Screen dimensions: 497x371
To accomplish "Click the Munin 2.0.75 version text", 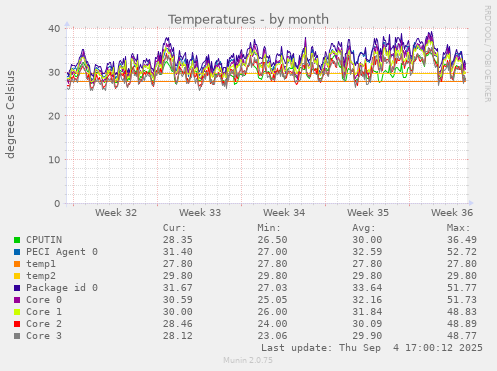I will 248,360.
